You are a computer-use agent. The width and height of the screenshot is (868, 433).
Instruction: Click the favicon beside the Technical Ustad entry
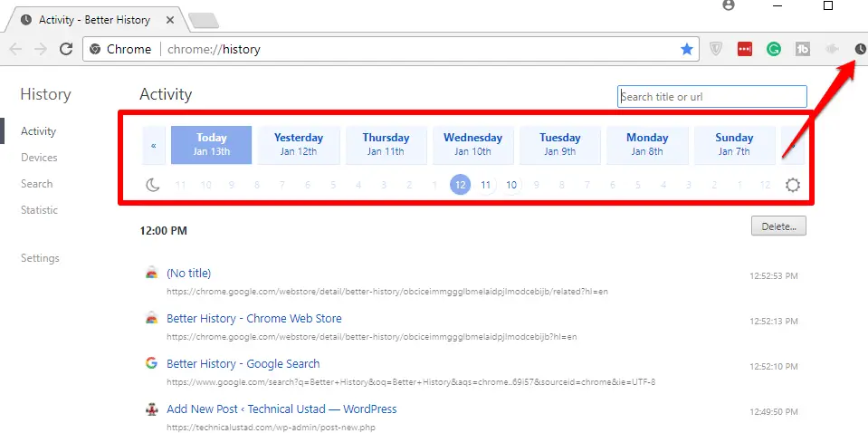click(151, 409)
